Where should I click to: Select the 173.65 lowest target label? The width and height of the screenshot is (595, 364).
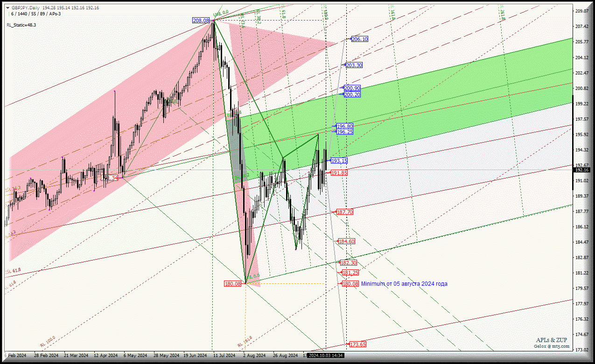(357, 344)
